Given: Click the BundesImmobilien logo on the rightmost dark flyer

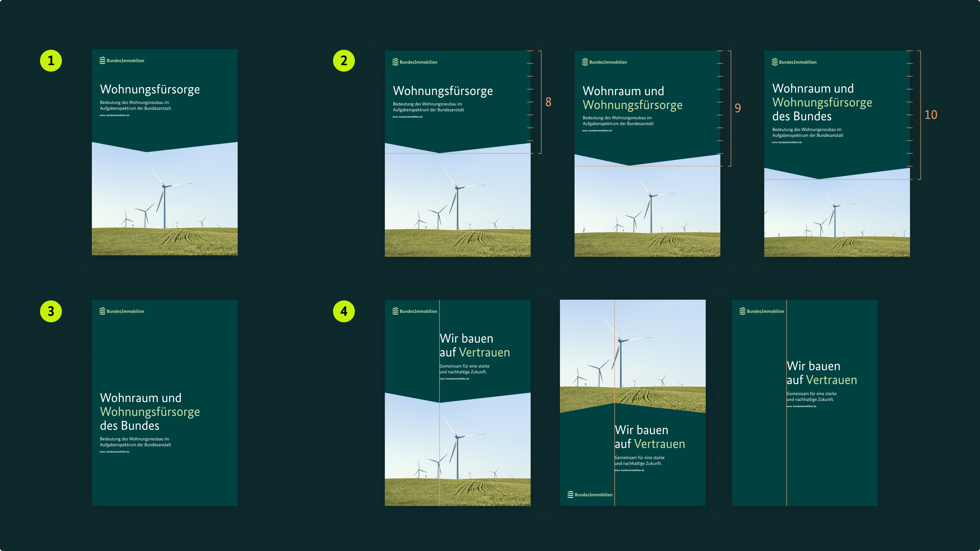Looking at the screenshot, I should point(763,311).
